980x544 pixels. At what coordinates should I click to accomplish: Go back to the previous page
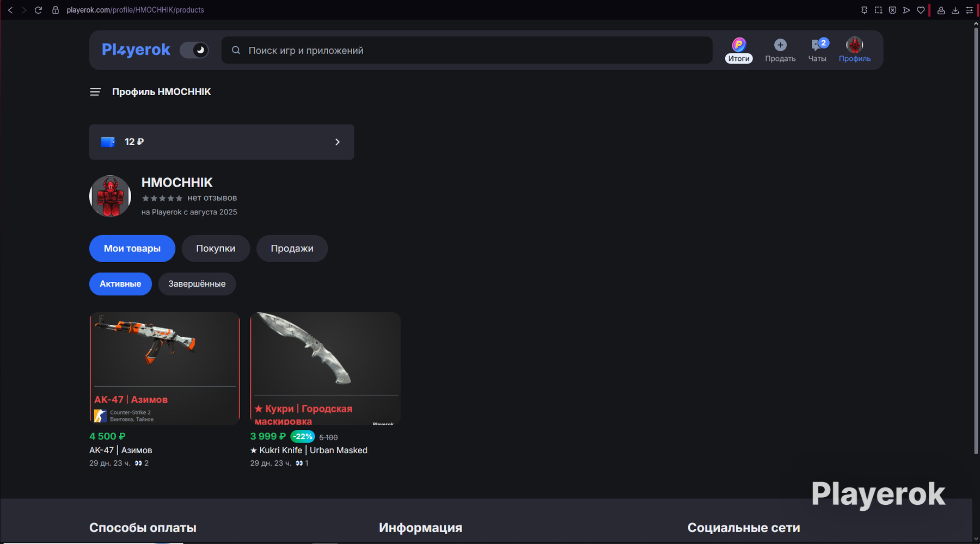[10, 10]
